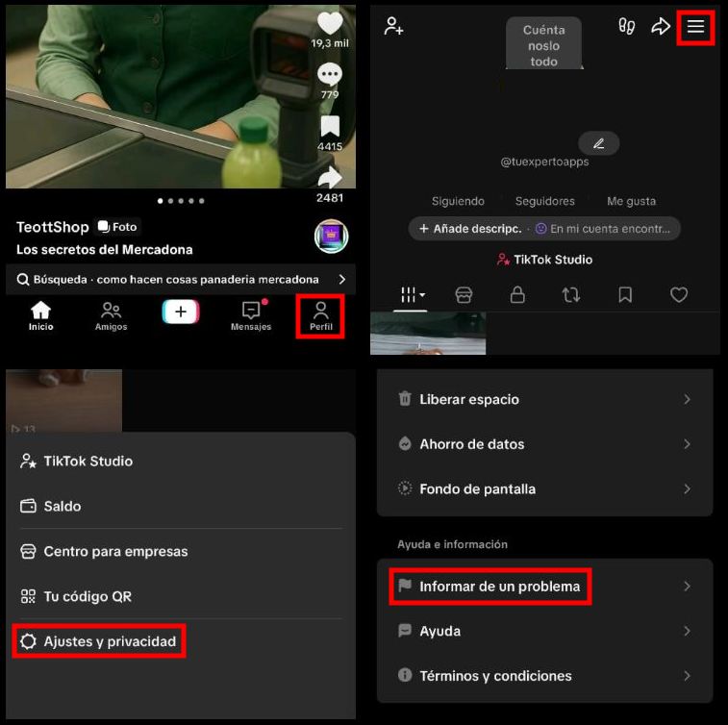Open the first profile video thumbnail
The width and height of the screenshot is (728, 725).
[428, 334]
